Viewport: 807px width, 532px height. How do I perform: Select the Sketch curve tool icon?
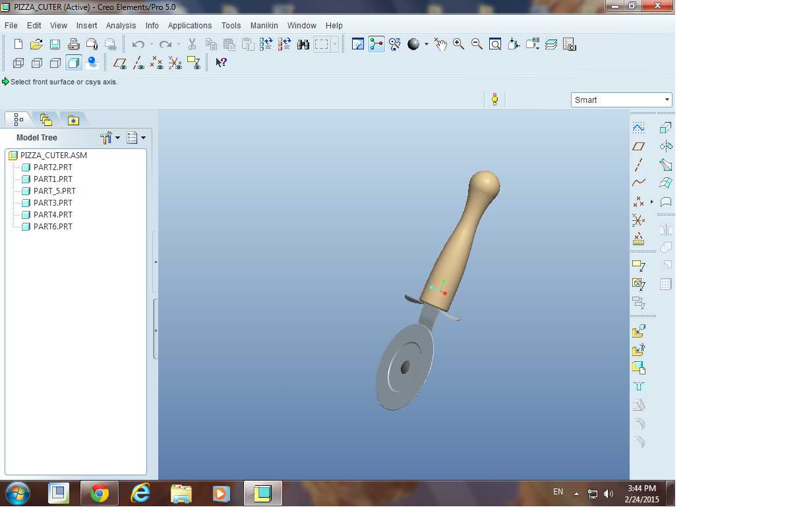pyautogui.click(x=638, y=127)
